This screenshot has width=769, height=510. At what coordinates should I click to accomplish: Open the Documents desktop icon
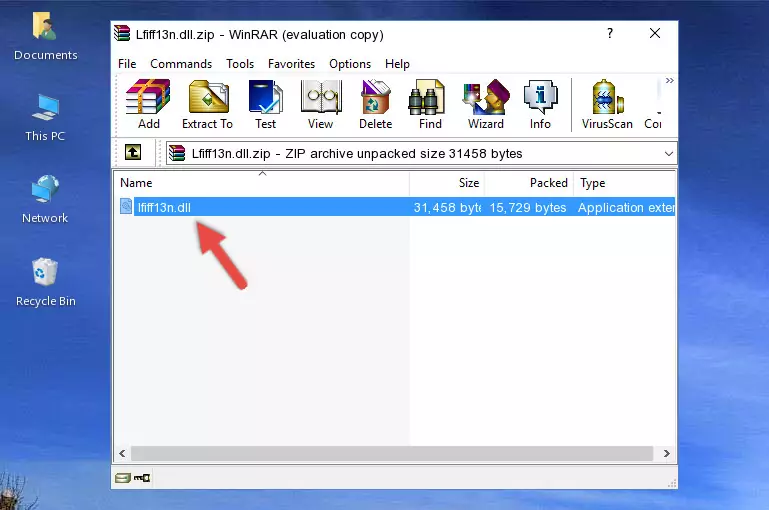click(x=46, y=36)
